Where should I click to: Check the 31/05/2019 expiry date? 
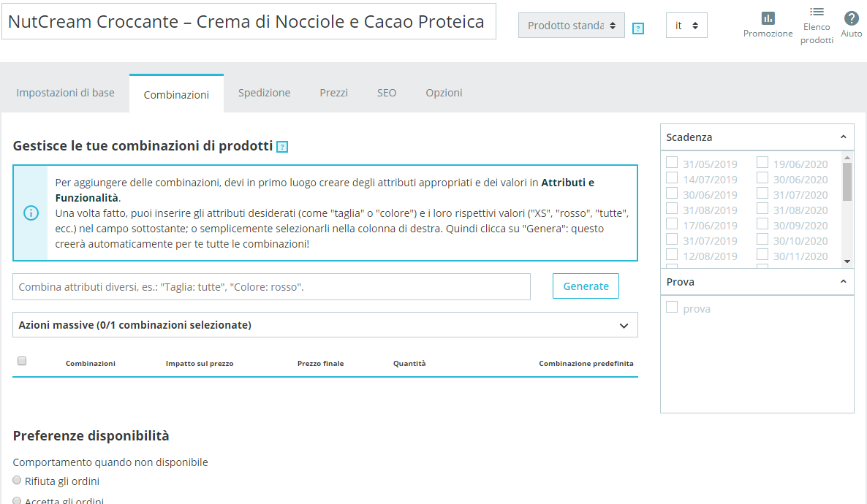pos(672,162)
